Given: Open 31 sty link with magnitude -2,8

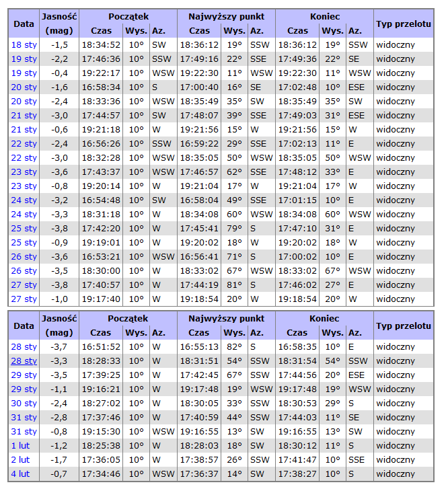Looking at the screenshot, I should [24, 418].
